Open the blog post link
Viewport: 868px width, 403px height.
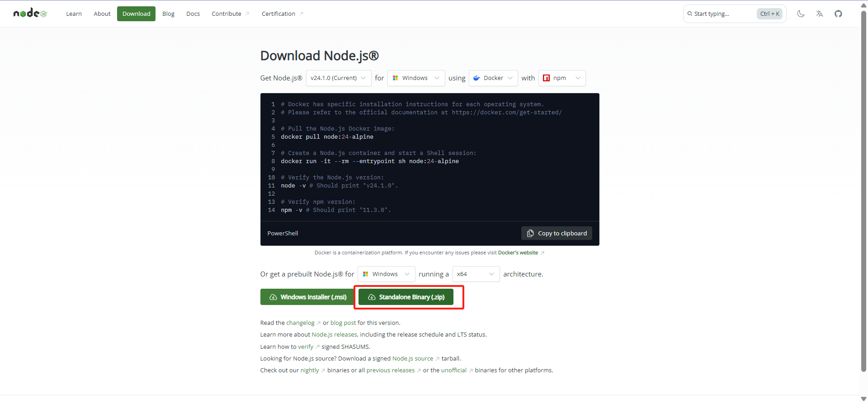343,323
